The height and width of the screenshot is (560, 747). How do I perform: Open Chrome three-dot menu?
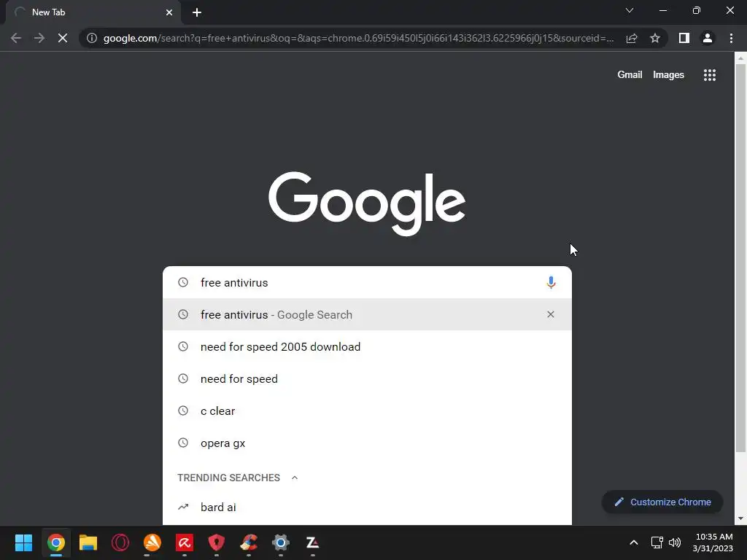pos(731,38)
